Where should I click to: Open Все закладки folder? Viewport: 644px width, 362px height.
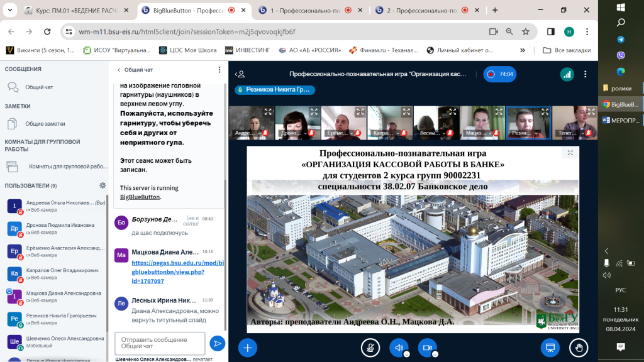[567, 50]
